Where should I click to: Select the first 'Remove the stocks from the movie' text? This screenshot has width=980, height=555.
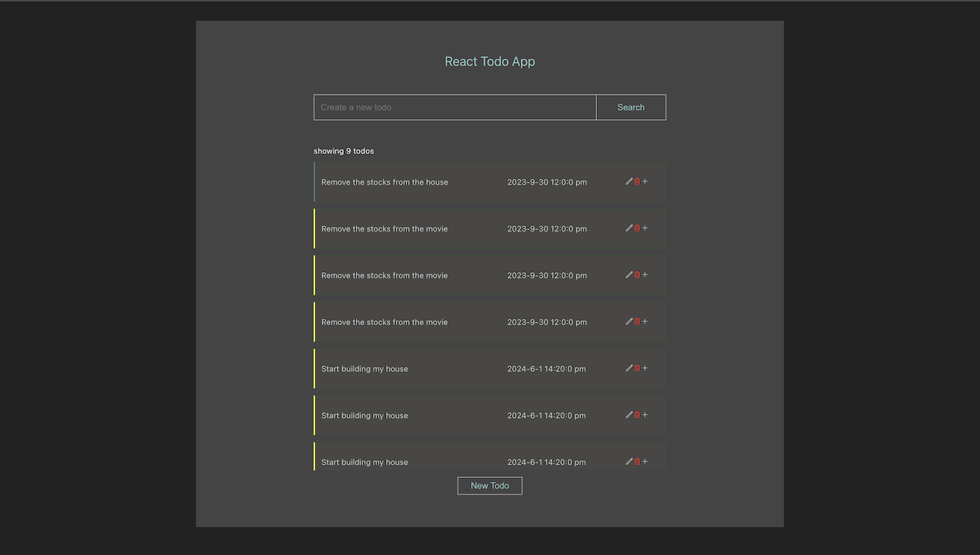pos(384,229)
